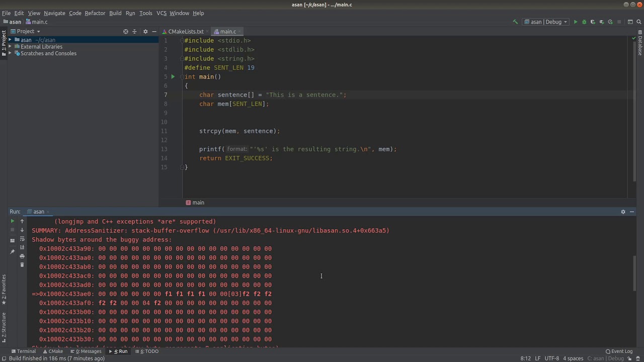The width and height of the screenshot is (644, 362).
Task: Click the Stop toolbar square icon
Action: (619, 22)
